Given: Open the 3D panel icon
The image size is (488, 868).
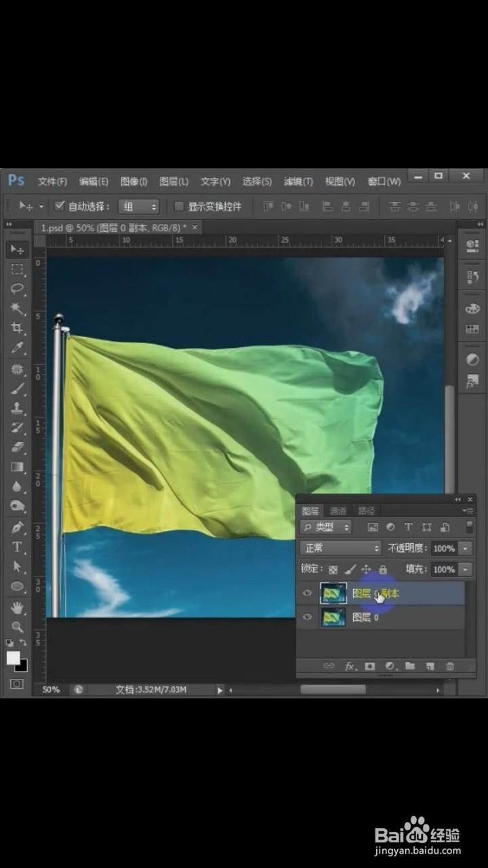Looking at the screenshot, I should click(472, 247).
